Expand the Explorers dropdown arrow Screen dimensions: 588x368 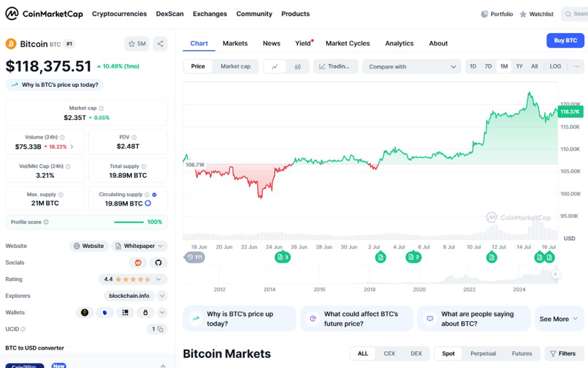[162, 296]
